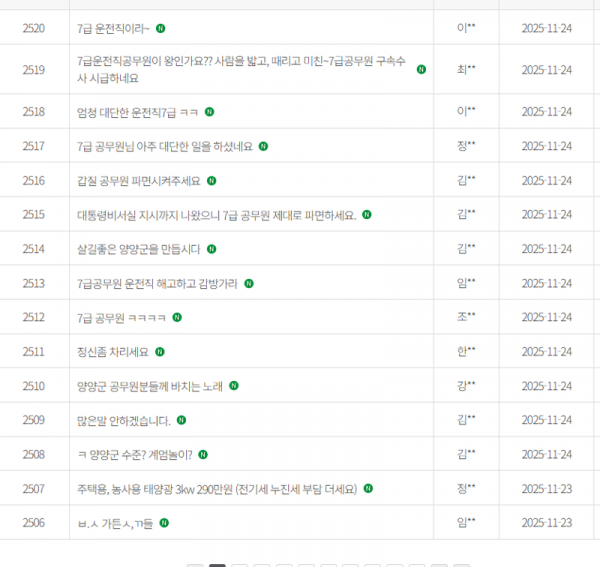Image resolution: width=600 pixels, height=567 pixels.
Task: Click the N icon after post 2515 title
Action: pyautogui.click(x=367, y=214)
